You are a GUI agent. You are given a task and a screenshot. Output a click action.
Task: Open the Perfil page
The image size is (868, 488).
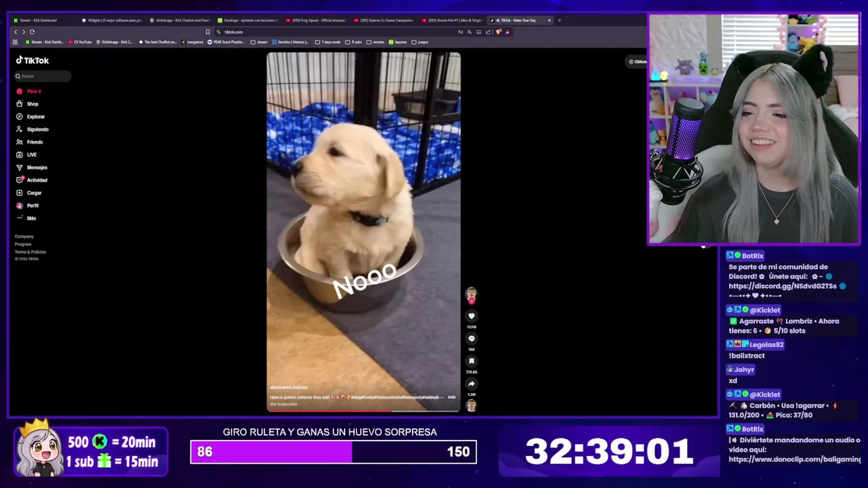pos(27,205)
